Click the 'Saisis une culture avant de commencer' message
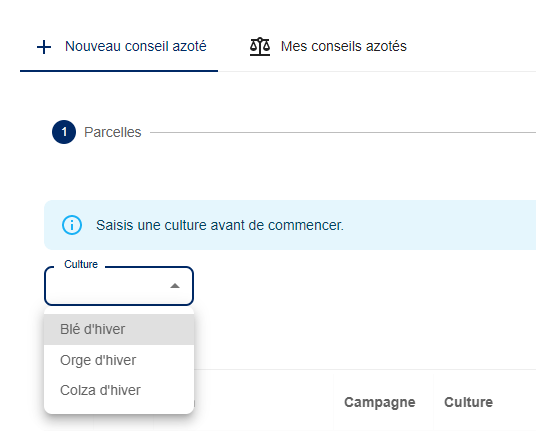The width and height of the screenshot is (536, 431). 220,225
